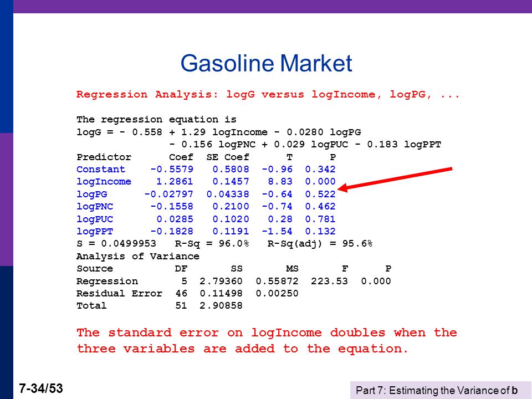This screenshot has width=532, height=399.
Task: Click the 'Total' ANOVA row label
Action: click(91, 306)
